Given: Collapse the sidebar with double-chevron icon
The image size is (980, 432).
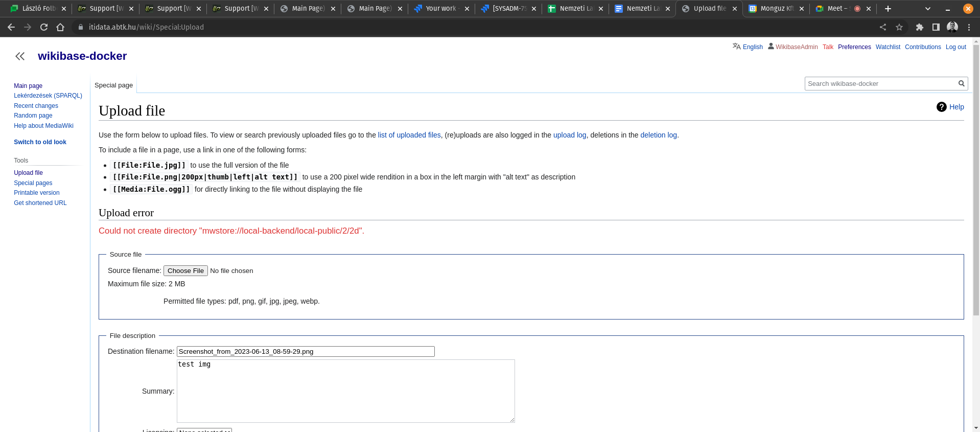Looking at the screenshot, I should point(20,56).
